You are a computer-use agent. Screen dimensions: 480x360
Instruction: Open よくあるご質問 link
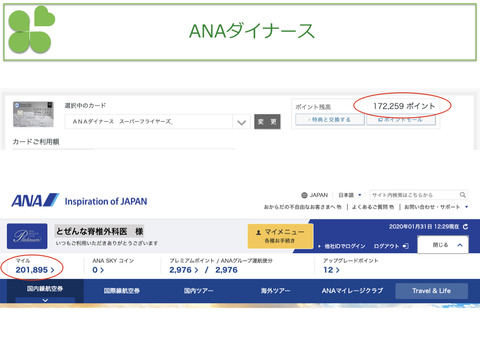[373, 207]
